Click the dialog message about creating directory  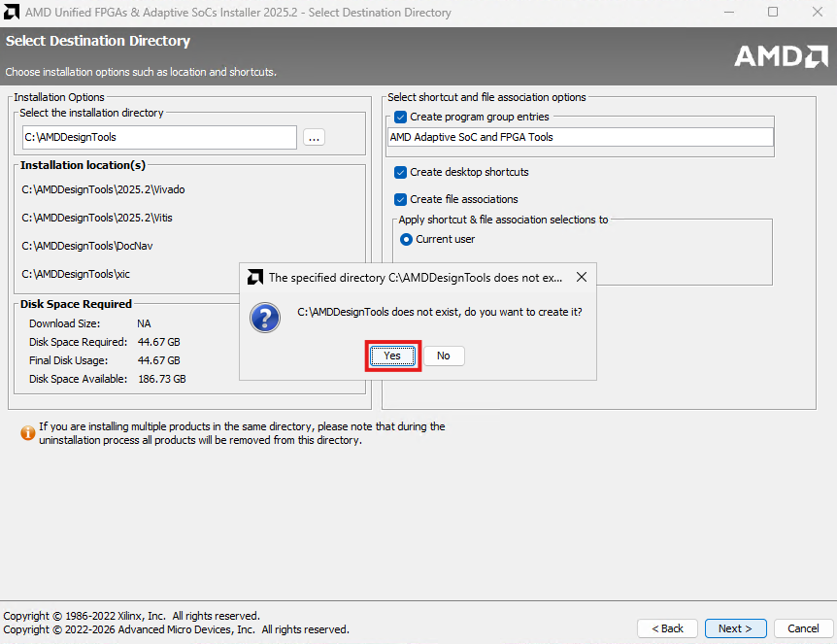pyautogui.click(x=440, y=312)
